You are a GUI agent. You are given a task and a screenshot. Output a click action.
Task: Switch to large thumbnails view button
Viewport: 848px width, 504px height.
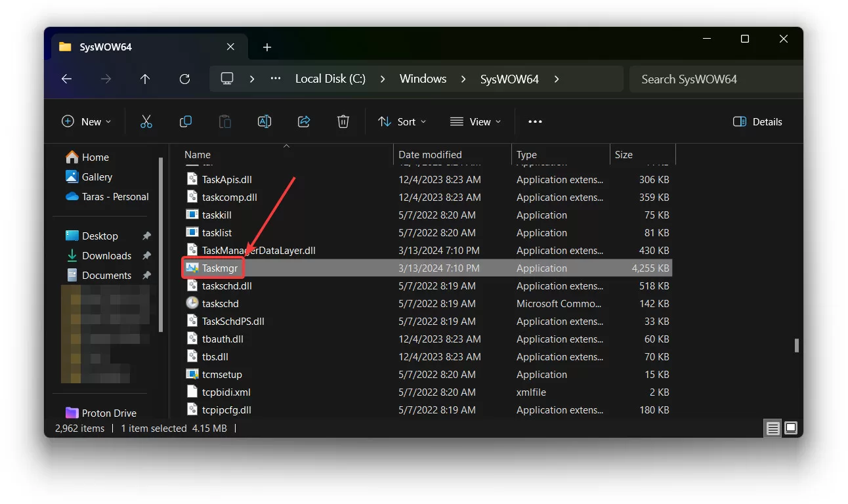click(x=791, y=429)
